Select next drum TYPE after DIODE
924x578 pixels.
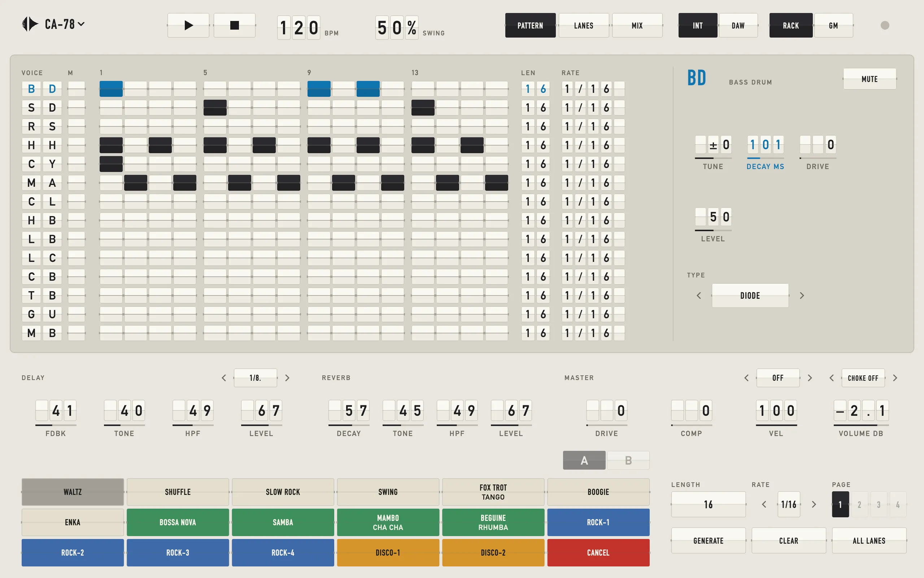pyautogui.click(x=802, y=296)
